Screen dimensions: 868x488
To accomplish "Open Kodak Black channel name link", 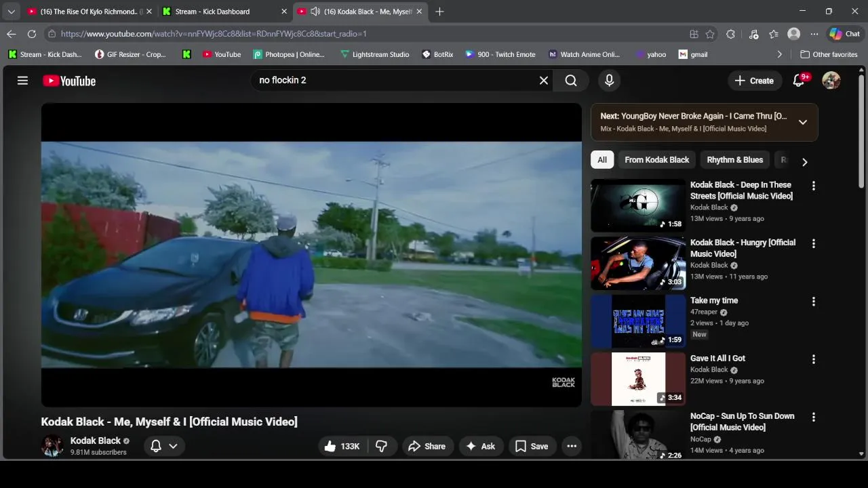I will coord(96,441).
